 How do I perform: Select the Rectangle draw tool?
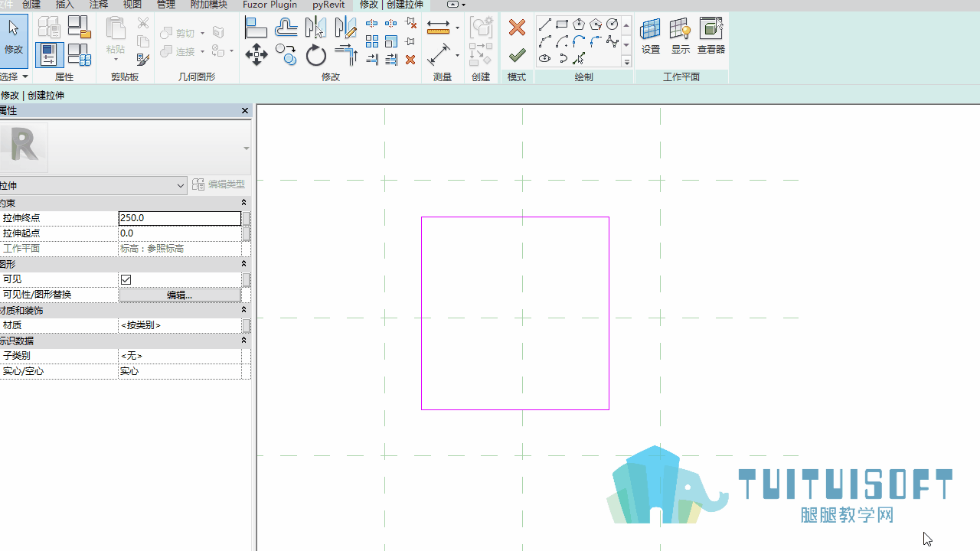(x=562, y=24)
